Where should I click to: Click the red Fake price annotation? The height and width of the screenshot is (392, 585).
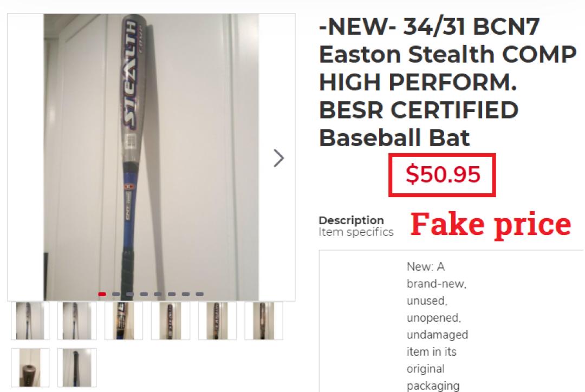click(x=491, y=224)
